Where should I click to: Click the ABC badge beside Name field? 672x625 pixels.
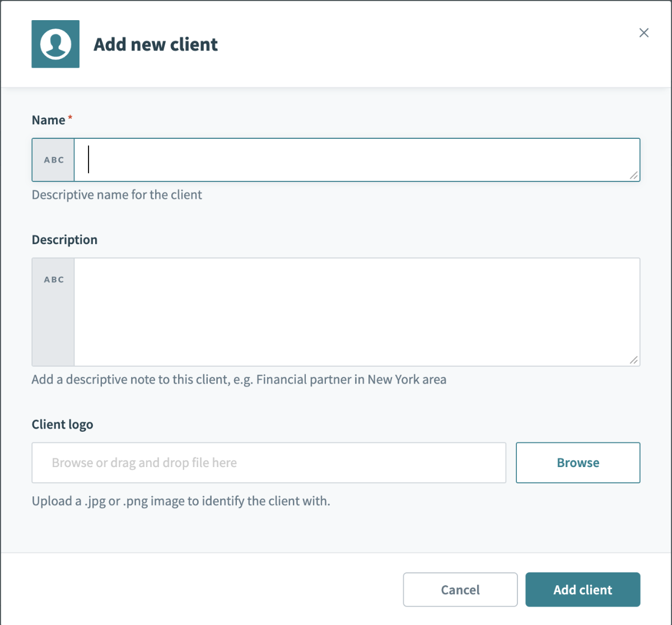pos(54,160)
